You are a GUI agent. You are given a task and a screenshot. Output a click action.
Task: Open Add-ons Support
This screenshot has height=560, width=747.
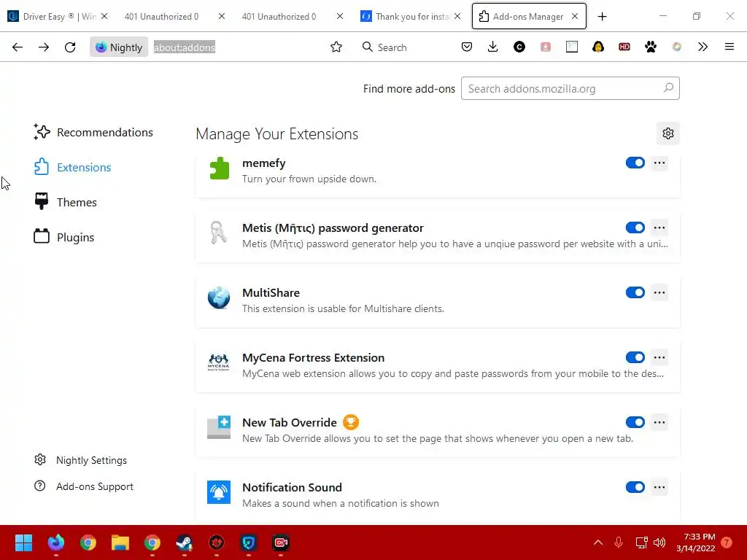coord(84,486)
